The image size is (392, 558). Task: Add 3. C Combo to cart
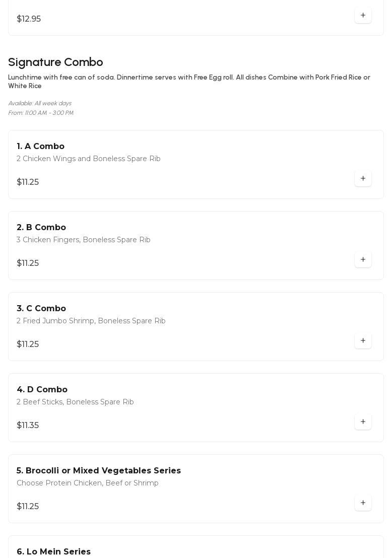pos(363,340)
